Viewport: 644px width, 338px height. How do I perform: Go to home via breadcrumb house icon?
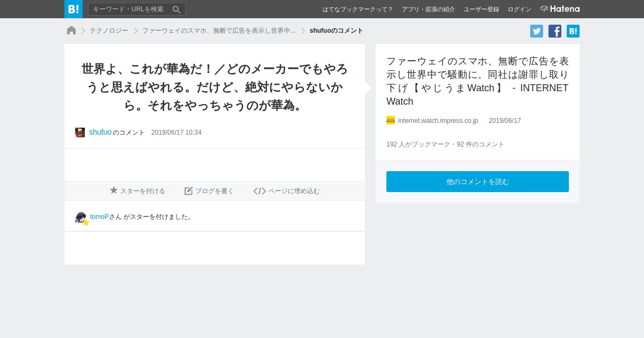[x=71, y=31]
